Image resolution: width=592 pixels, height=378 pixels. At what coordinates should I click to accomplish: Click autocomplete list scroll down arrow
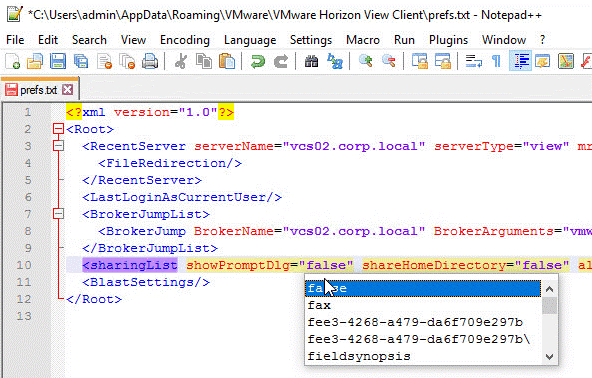point(550,356)
